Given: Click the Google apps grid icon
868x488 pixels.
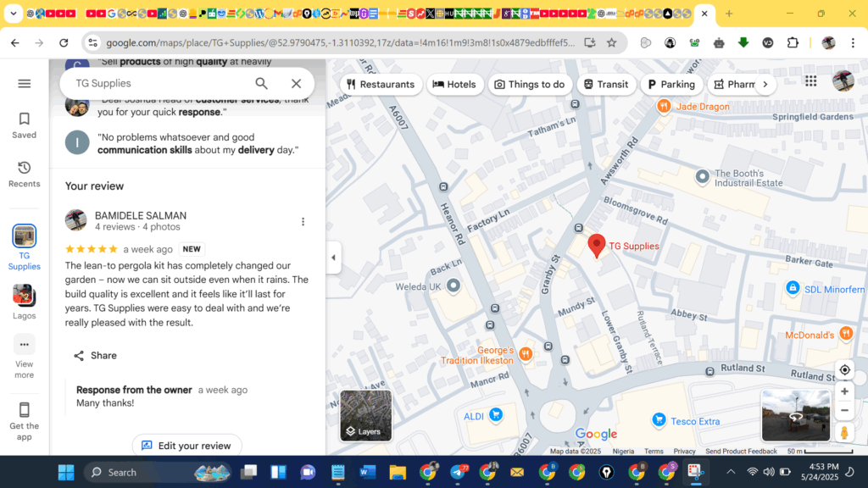Looking at the screenshot, I should tap(811, 81).
